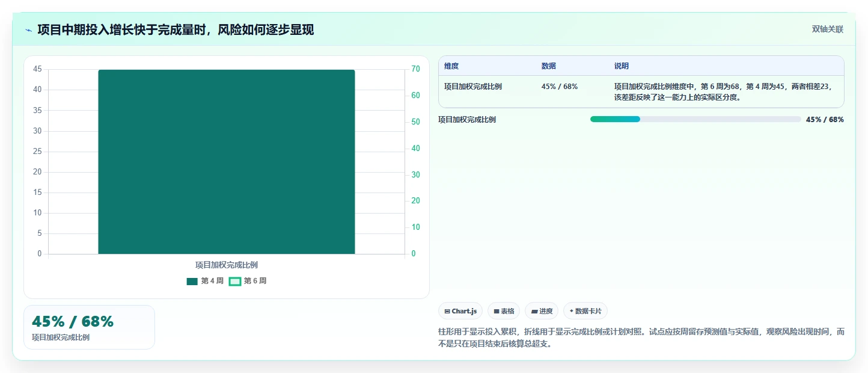868x373 pixels.
Task: Click the main title about 项目中期投入增长
Action: coord(176,30)
